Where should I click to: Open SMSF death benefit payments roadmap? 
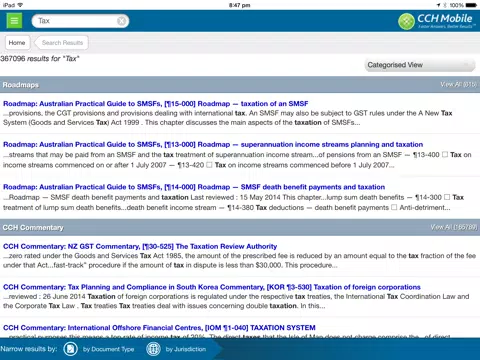(x=194, y=187)
